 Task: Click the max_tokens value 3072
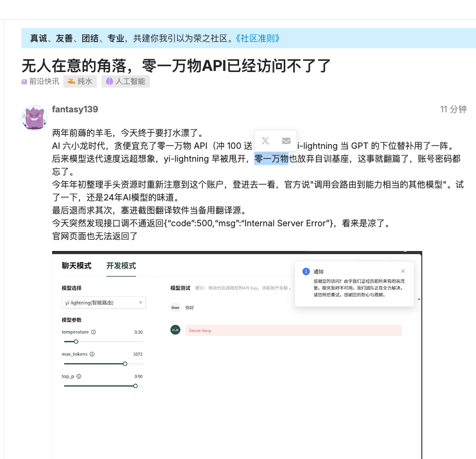(138, 354)
